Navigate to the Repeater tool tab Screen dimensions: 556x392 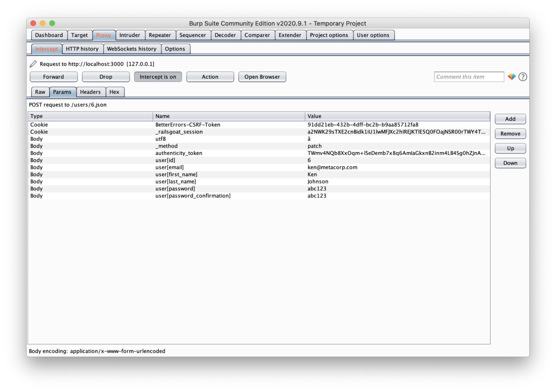pyautogui.click(x=160, y=35)
